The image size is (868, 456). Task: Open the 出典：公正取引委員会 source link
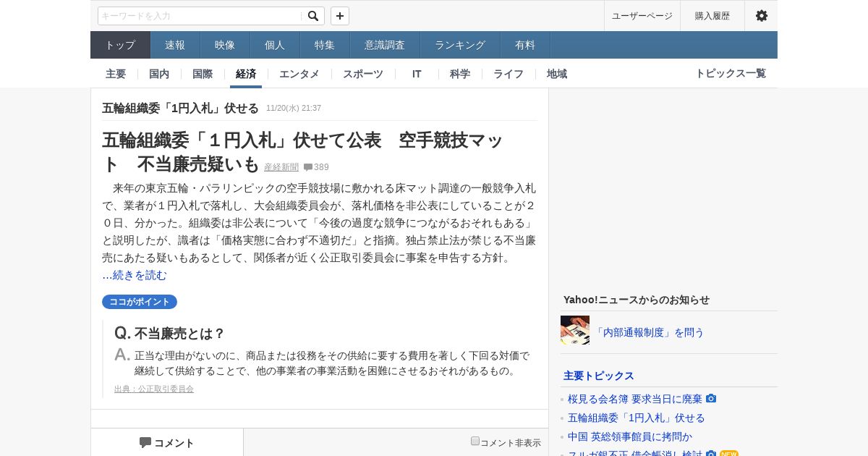pyautogui.click(x=154, y=389)
